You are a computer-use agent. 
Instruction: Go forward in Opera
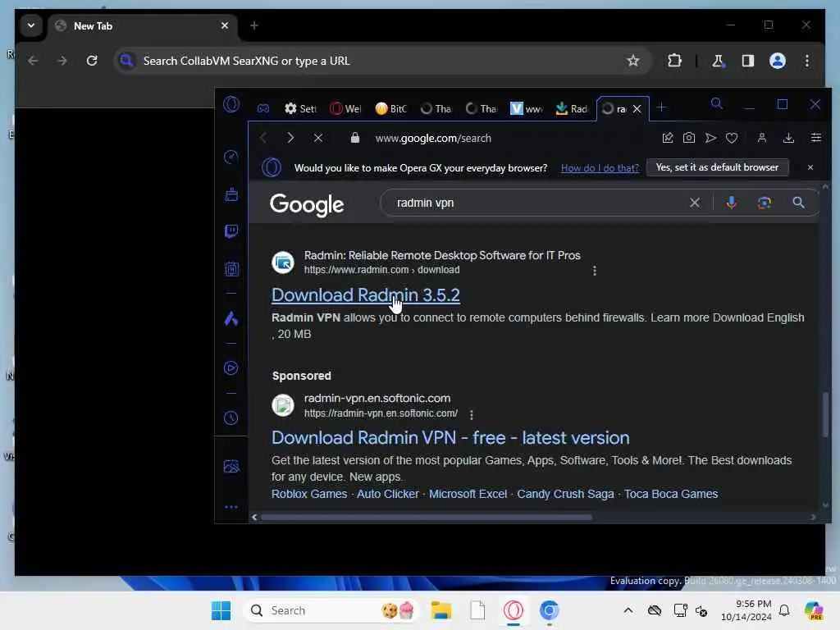pos(290,138)
